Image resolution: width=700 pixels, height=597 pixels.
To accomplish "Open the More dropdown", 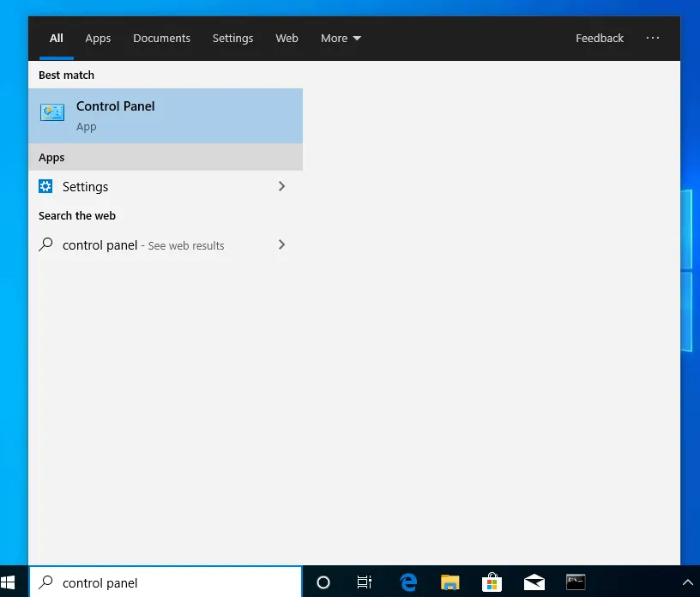I will pos(341,39).
